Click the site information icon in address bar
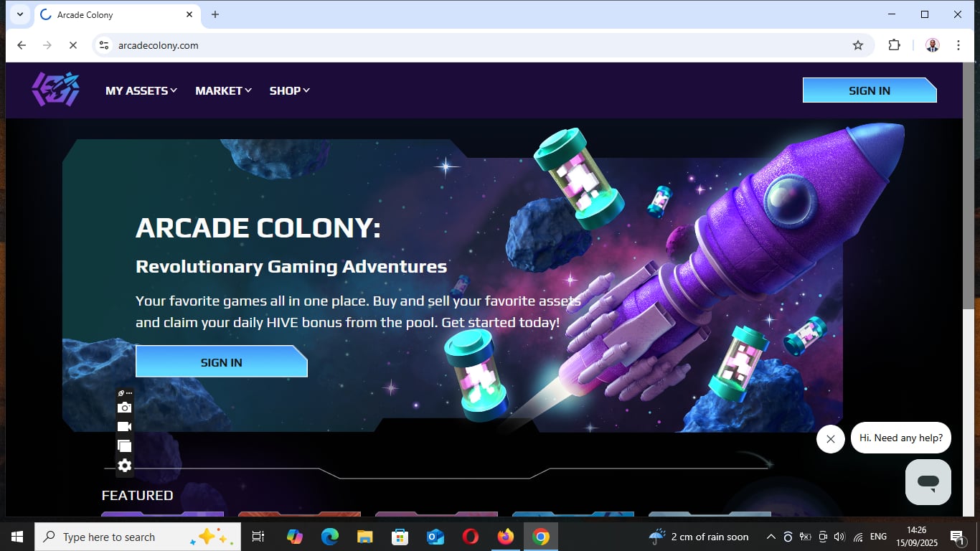Viewport: 980px width, 551px height. pos(104,45)
